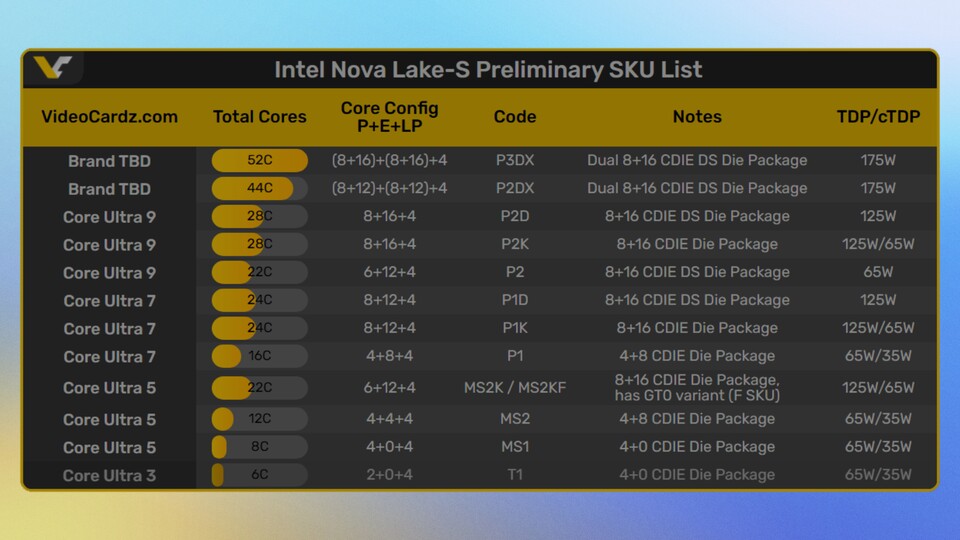Image resolution: width=960 pixels, height=540 pixels.
Task: Click the 'P2' code cell
Action: click(515, 272)
